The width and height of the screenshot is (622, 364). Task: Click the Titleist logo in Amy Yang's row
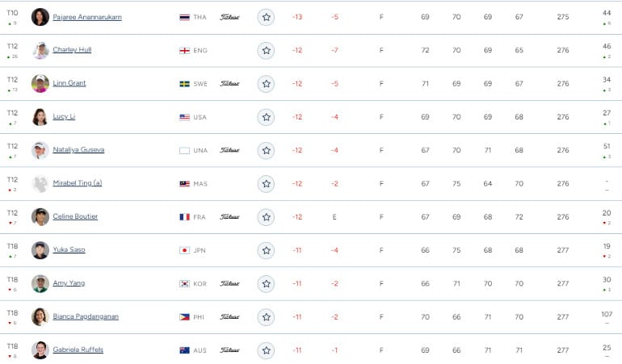pos(229,283)
